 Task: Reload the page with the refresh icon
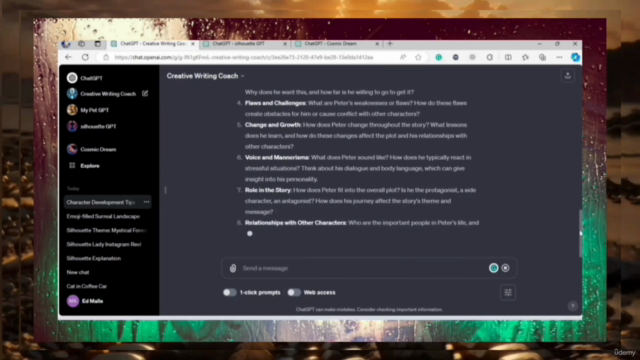tap(85, 57)
